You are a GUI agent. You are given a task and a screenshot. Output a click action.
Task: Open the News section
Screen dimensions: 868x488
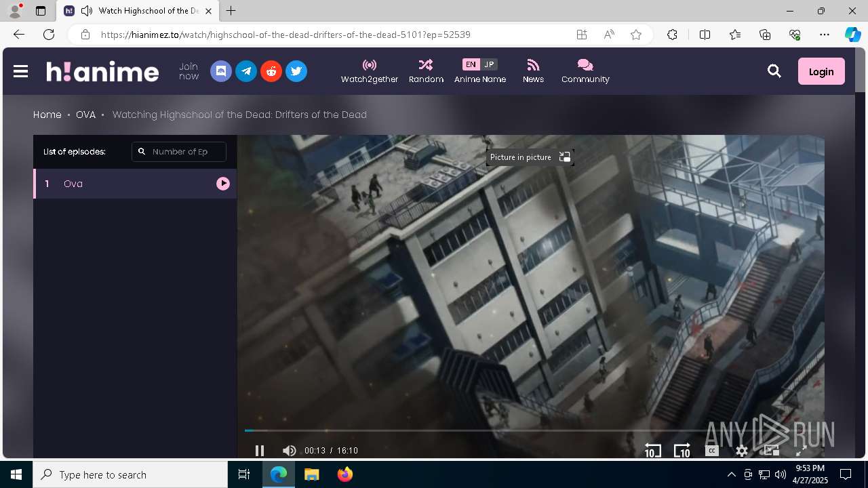click(533, 71)
